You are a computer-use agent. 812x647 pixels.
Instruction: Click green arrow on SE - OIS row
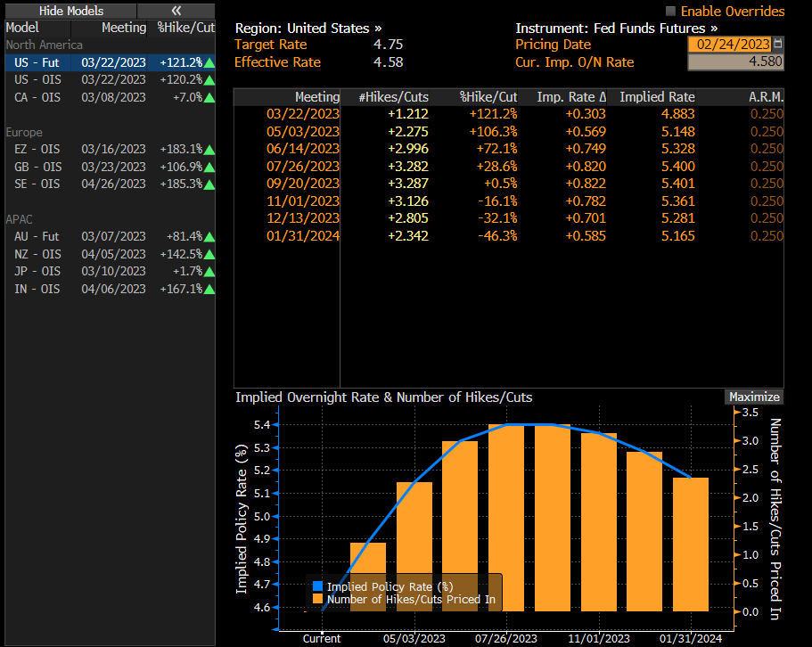(x=209, y=184)
